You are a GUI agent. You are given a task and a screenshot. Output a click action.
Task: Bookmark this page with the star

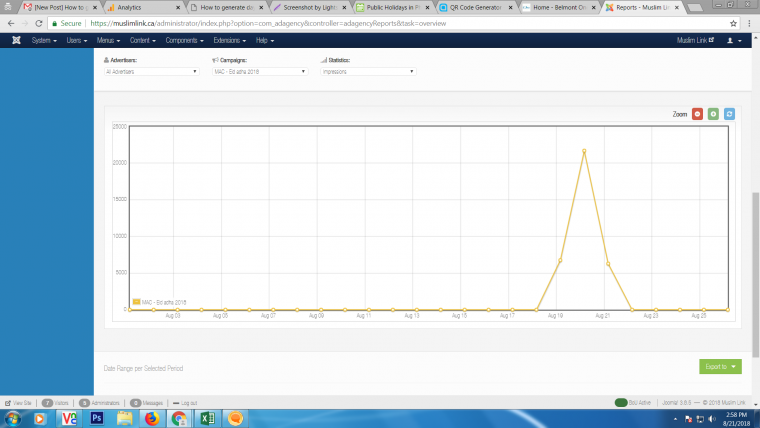(x=733, y=23)
